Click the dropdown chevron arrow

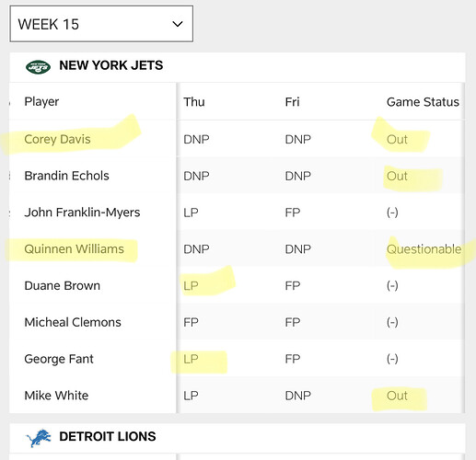pos(178,24)
